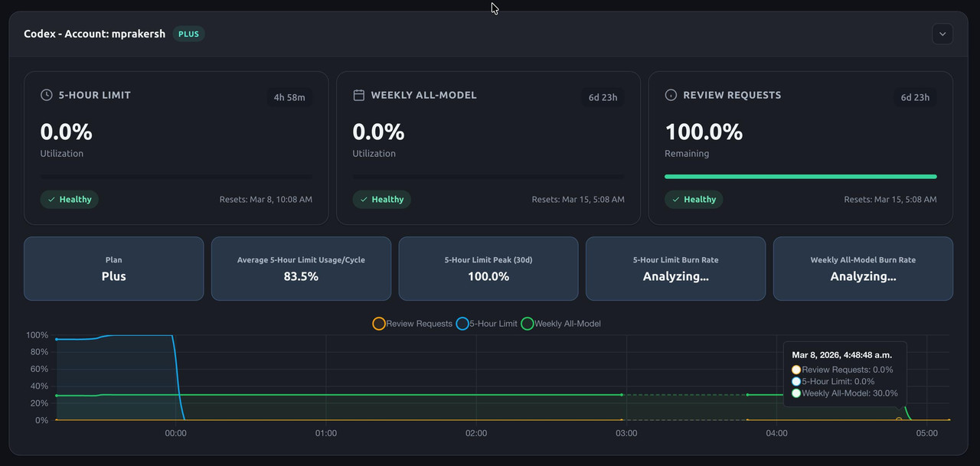Click the Weekly All-Model: 30.0% tooltip entry

[844, 393]
